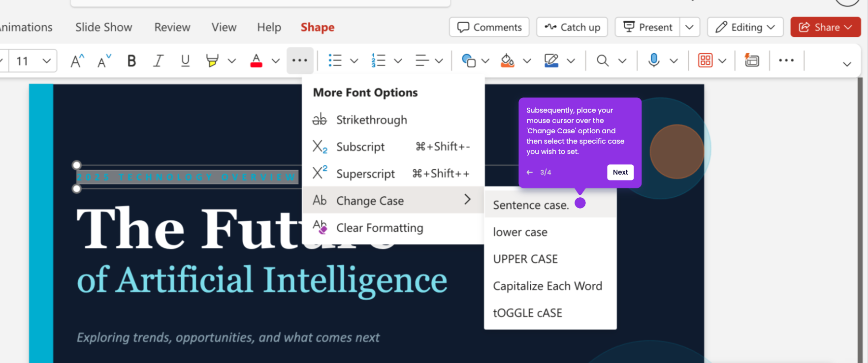The height and width of the screenshot is (363, 868).
Task: Start Dictate with microphone icon
Action: point(654,60)
